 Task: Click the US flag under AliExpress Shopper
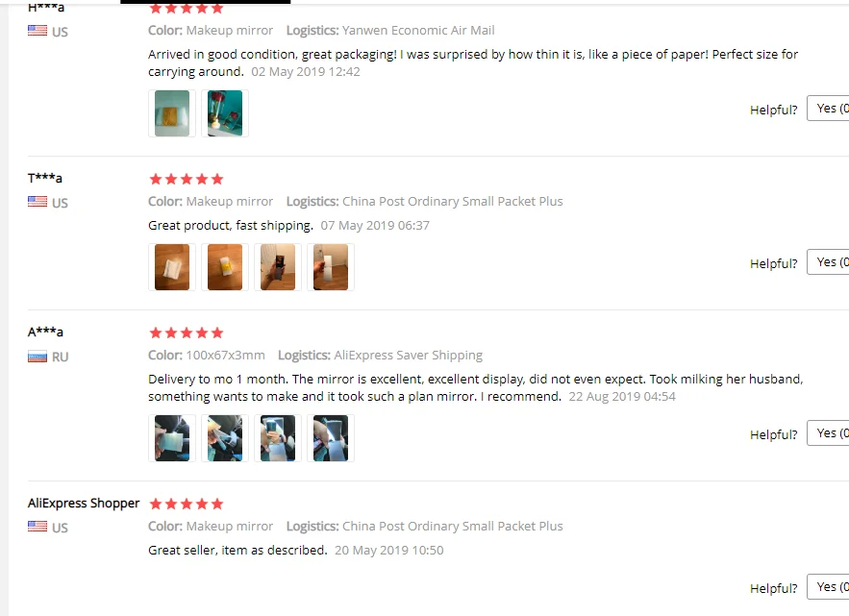37,526
